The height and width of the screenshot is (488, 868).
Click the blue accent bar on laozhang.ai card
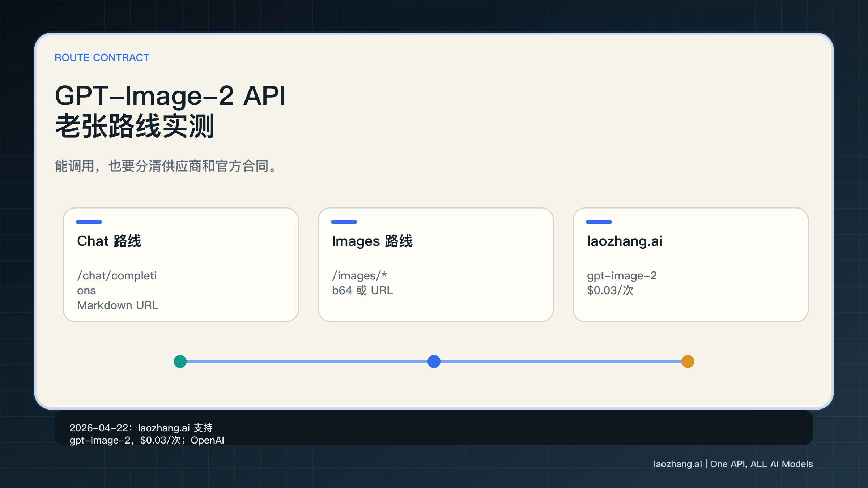(599, 222)
